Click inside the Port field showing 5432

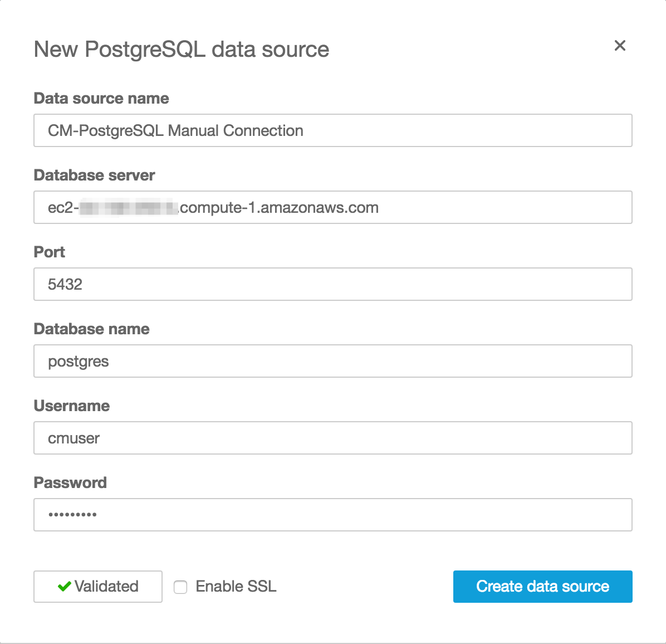click(332, 284)
